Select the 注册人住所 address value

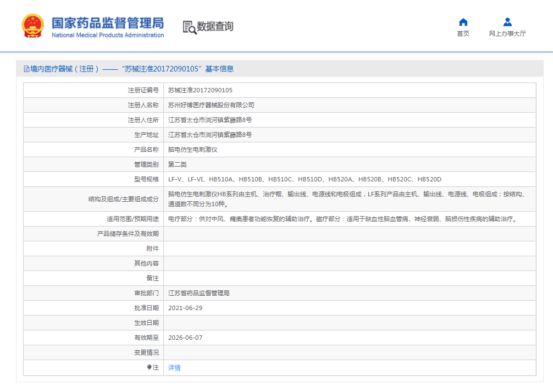[x=210, y=120]
